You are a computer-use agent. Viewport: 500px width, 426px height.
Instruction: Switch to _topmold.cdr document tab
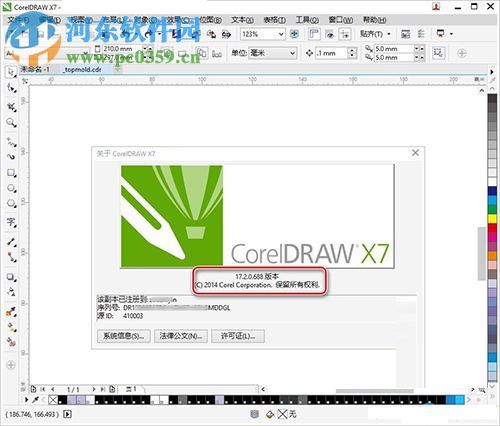83,69
